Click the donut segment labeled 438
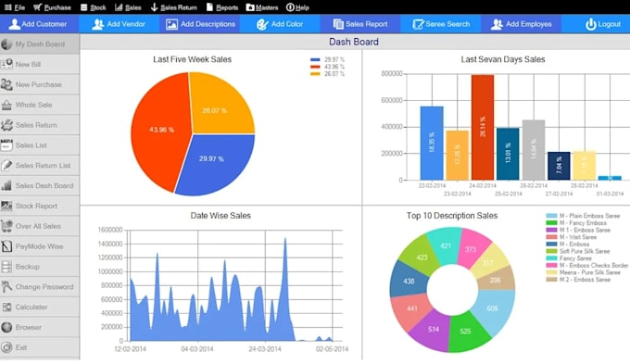This screenshot has width=630, height=364. tap(408, 281)
